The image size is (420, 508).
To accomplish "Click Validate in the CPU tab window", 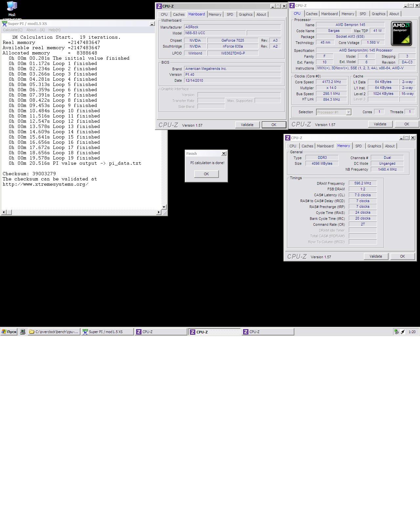I will point(380,124).
